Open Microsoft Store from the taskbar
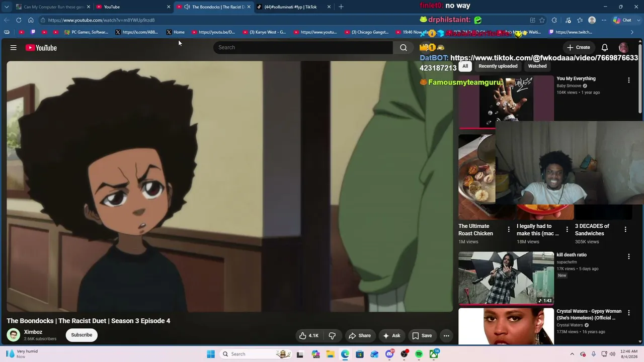The width and height of the screenshot is (644, 362). pyautogui.click(x=360, y=354)
